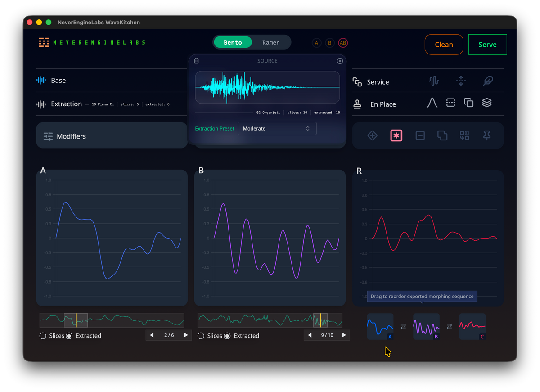The width and height of the screenshot is (540, 392).
Task: Go to previous slice in panel B stepper
Action: pos(310,335)
